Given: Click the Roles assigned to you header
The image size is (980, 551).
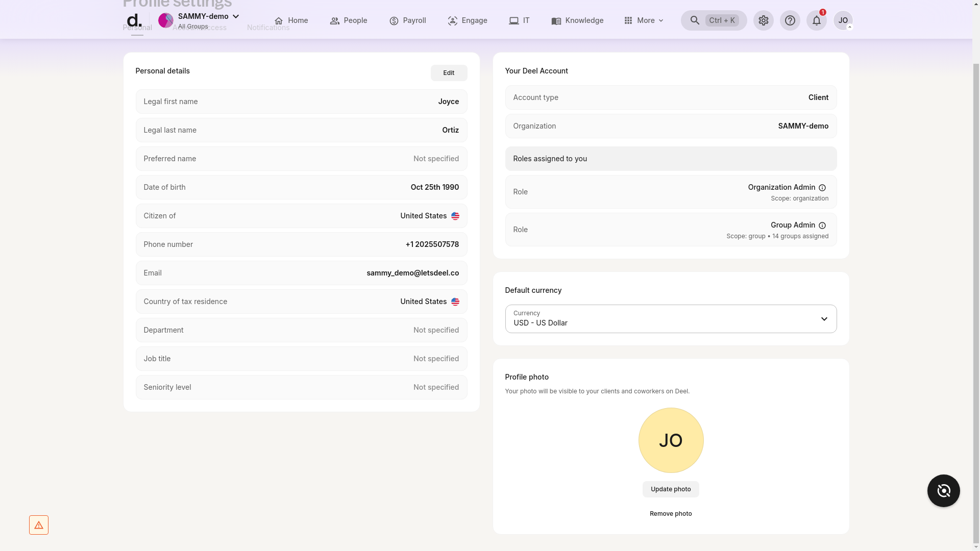Looking at the screenshot, I should click(671, 159).
